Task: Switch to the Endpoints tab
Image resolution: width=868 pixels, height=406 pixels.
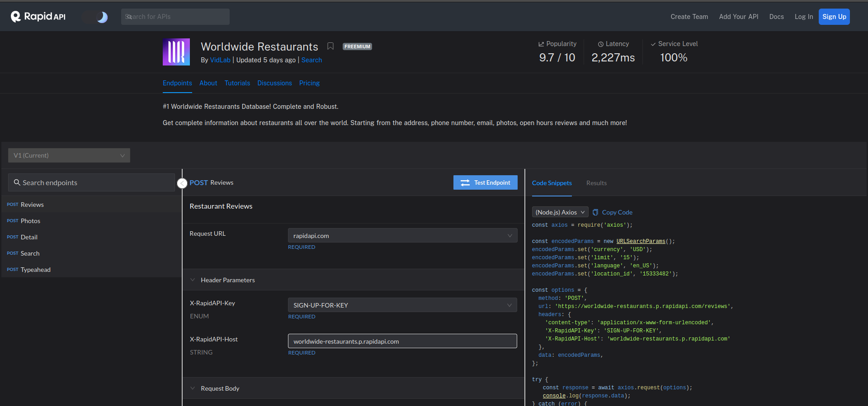Action: [x=177, y=83]
